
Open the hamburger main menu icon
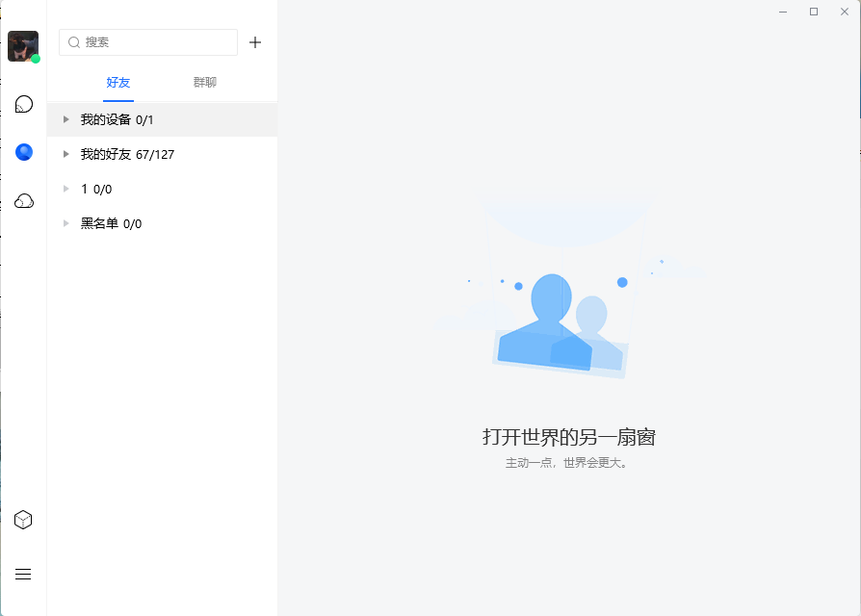pos(23,575)
